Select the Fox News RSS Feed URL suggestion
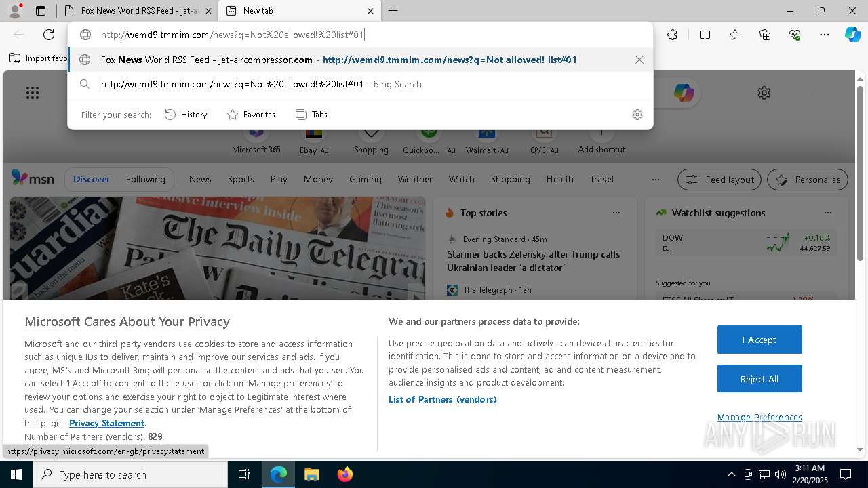The width and height of the screenshot is (868, 488). coord(360,60)
